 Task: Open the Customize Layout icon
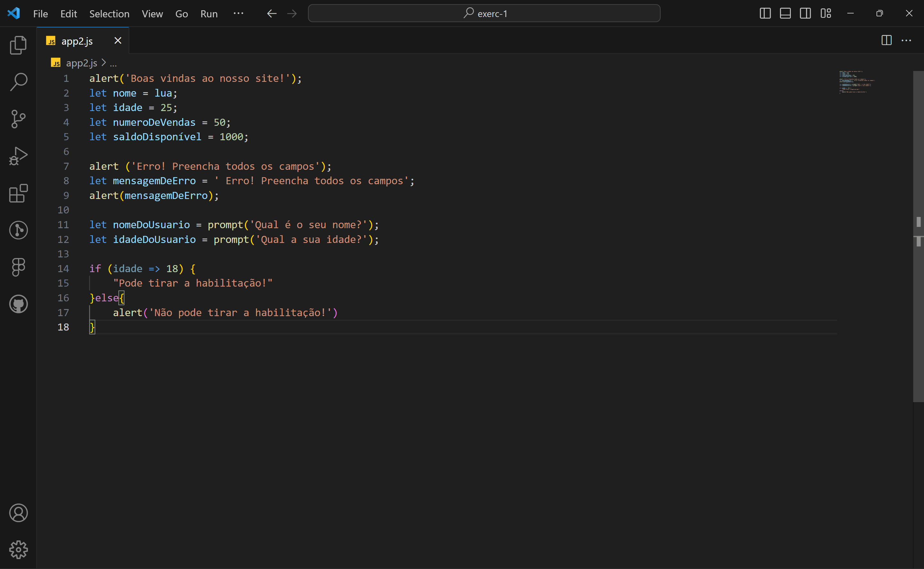[x=826, y=13]
